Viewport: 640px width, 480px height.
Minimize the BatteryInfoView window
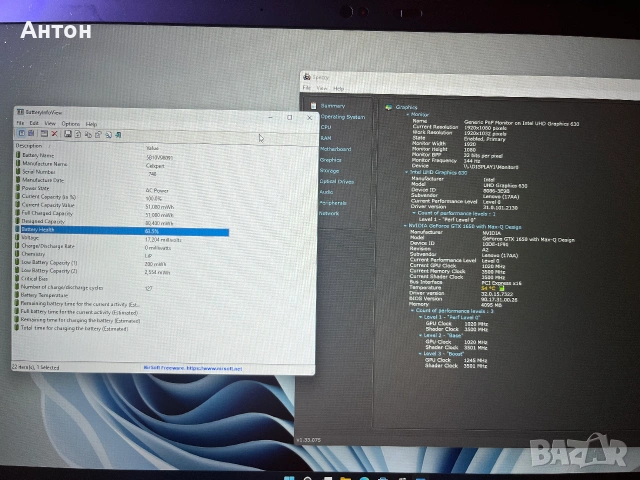(271, 117)
